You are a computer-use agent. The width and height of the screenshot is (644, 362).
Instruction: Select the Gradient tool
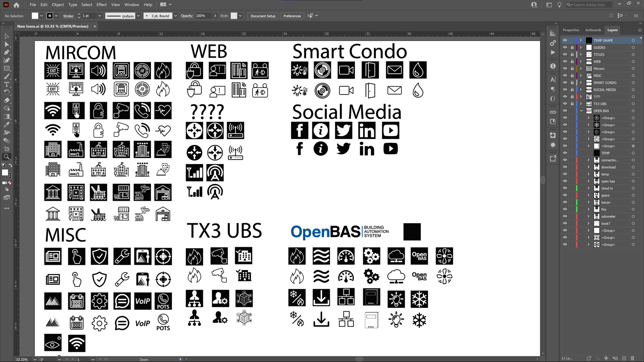(x=7, y=117)
